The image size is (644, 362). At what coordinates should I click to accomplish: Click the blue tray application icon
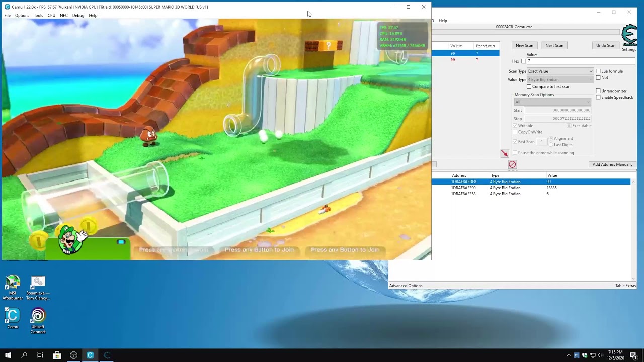coord(577,355)
